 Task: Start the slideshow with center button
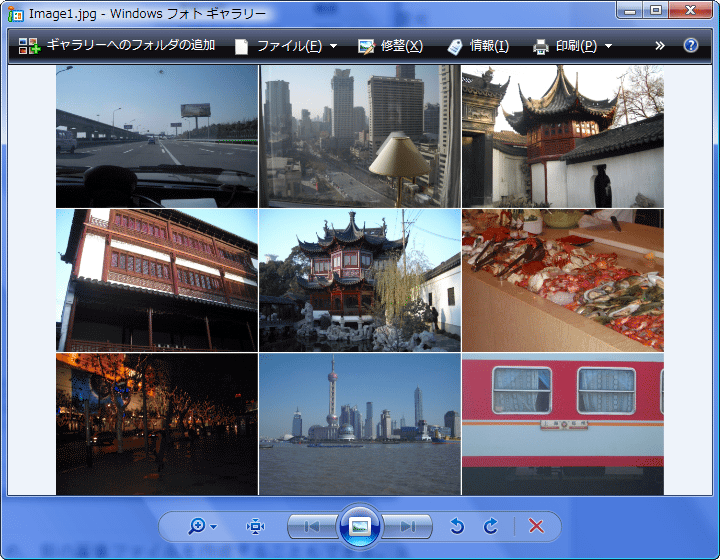coord(360,526)
